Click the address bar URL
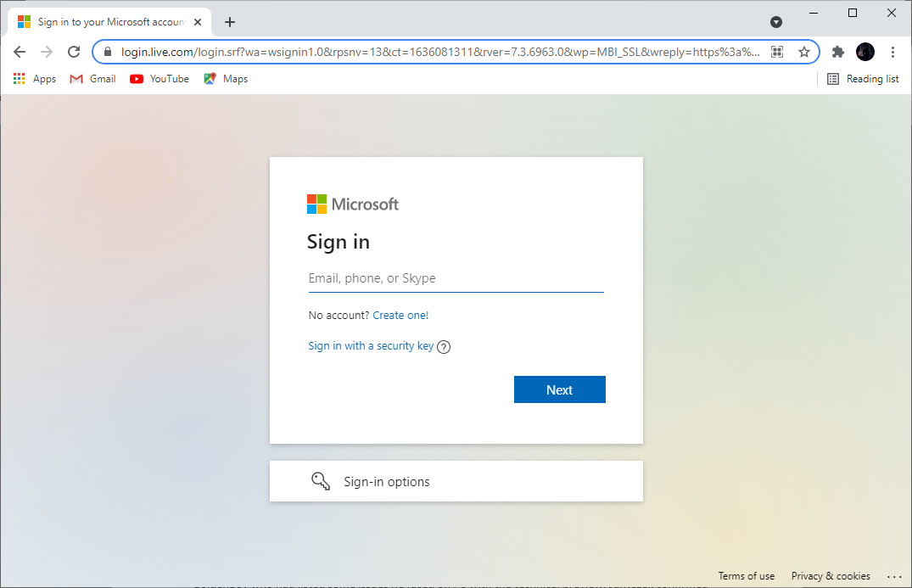This screenshot has height=588, width=912. point(440,52)
